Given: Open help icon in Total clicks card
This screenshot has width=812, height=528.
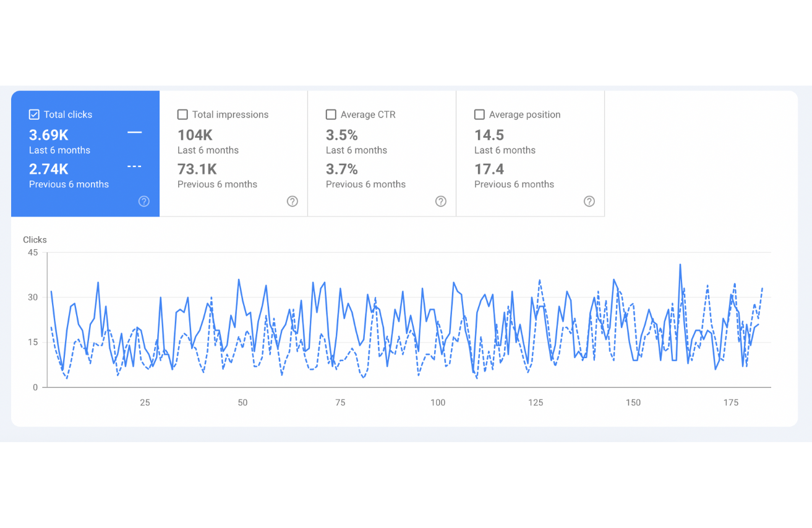Looking at the screenshot, I should click(x=144, y=201).
